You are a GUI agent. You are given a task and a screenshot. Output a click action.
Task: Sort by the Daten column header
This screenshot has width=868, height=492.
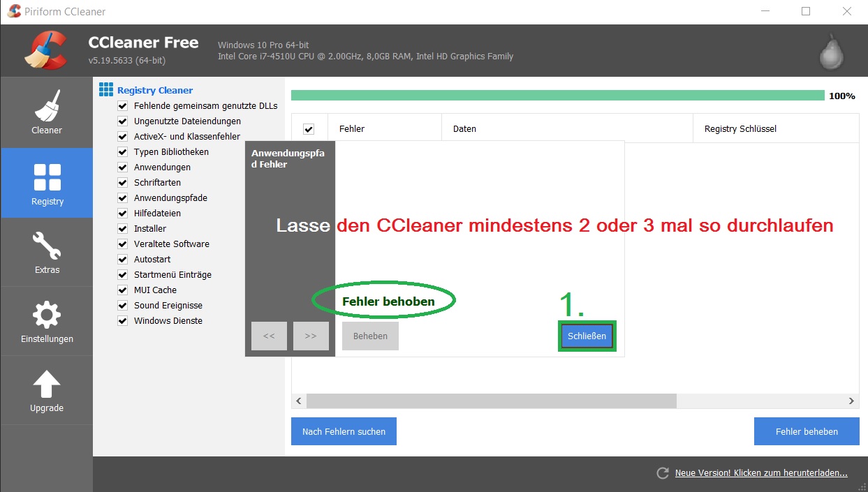568,128
